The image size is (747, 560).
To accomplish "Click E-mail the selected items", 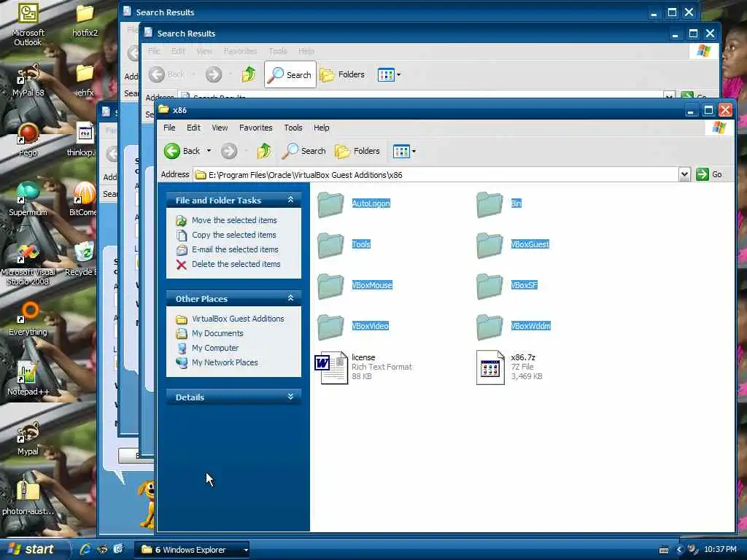I will [234, 249].
